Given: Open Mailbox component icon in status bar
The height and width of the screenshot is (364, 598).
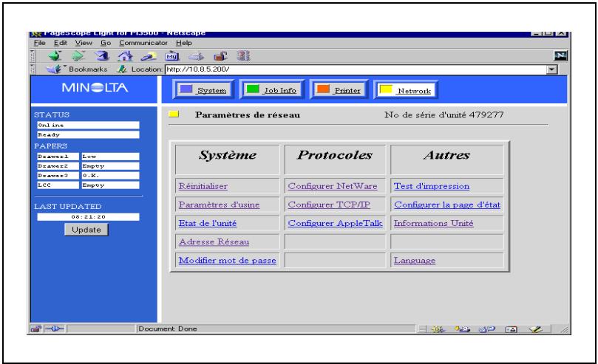Looking at the screenshot, I should tap(462, 329).
